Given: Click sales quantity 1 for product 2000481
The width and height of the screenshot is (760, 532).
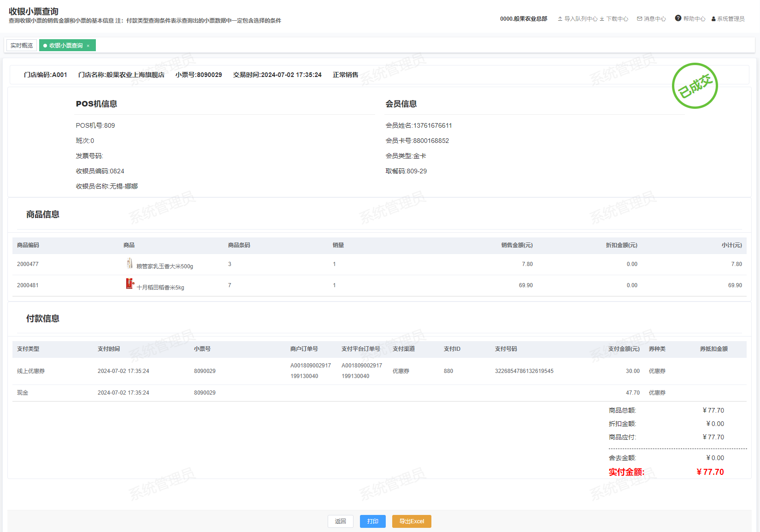Looking at the screenshot, I should tap(334, 285).
